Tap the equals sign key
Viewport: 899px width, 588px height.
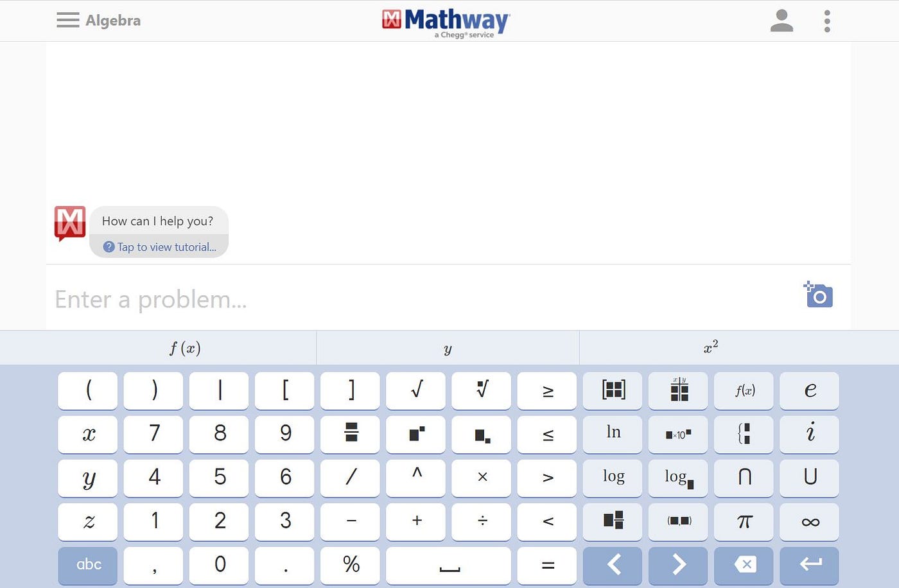pyautogui.click(x=547, y=565)
